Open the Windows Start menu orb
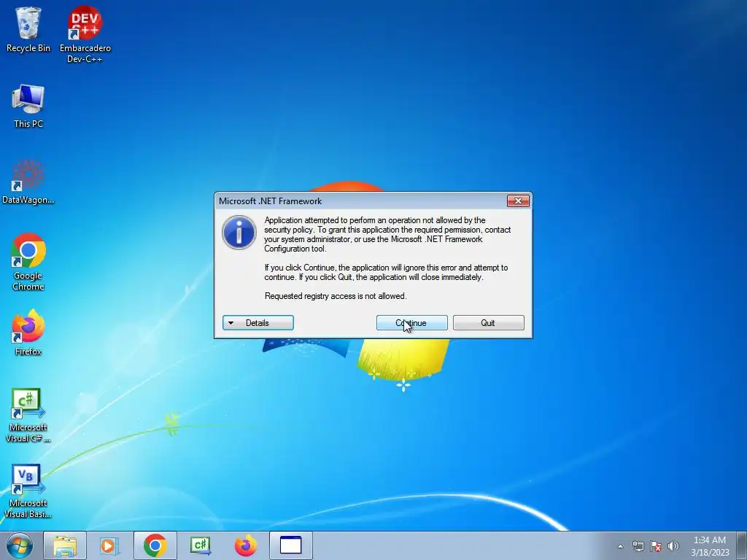The image size is (747, 560). (20, 545)
